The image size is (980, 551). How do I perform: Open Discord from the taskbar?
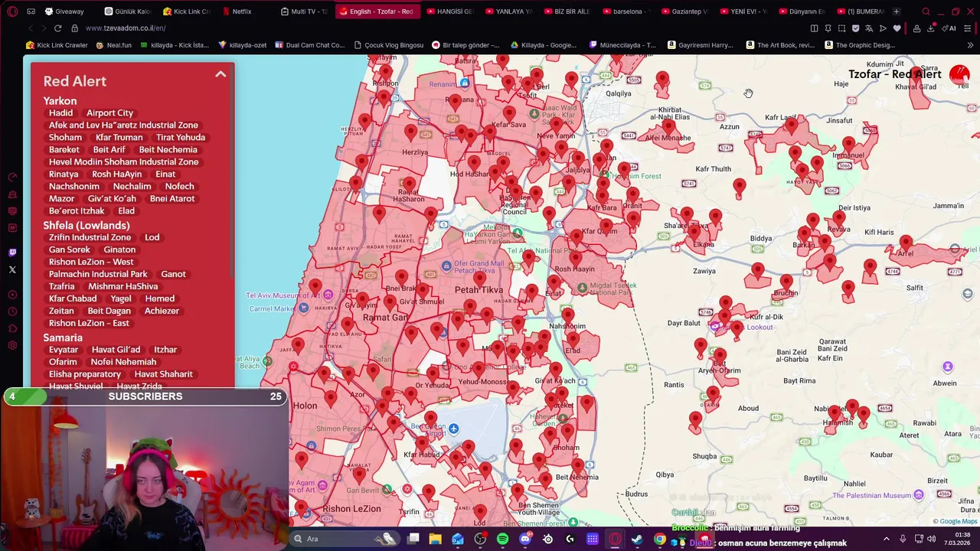coord(525,539)
